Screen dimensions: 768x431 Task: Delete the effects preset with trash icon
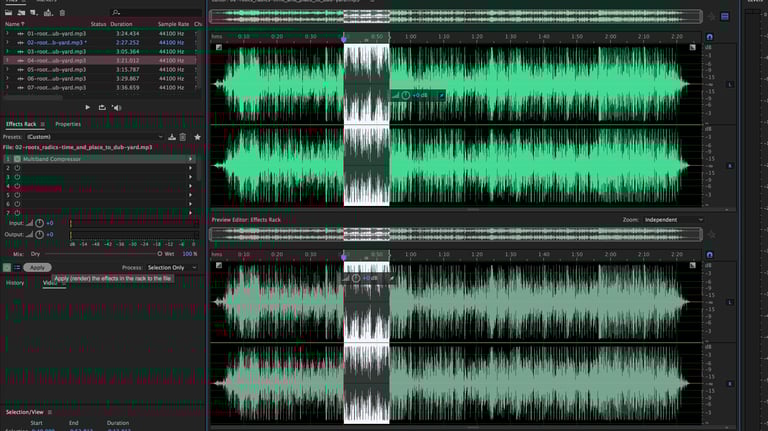(183, 136)
